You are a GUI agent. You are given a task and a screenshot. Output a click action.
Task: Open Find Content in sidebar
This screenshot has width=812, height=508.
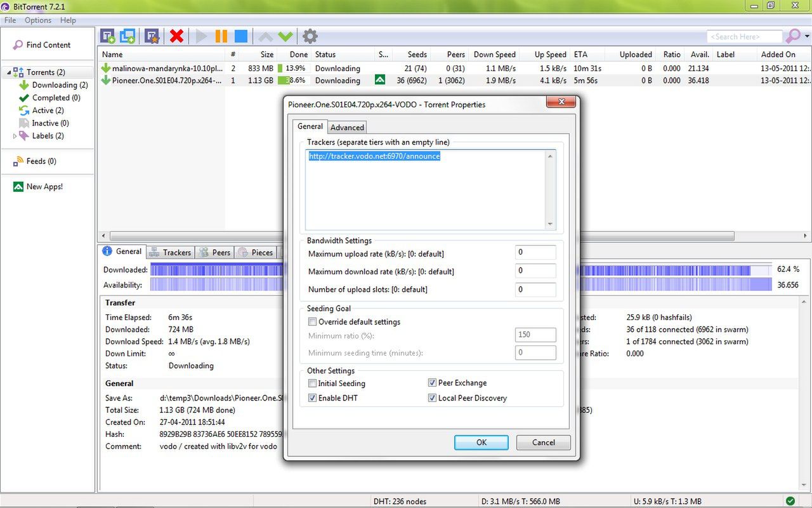click(x=42, y=45)
